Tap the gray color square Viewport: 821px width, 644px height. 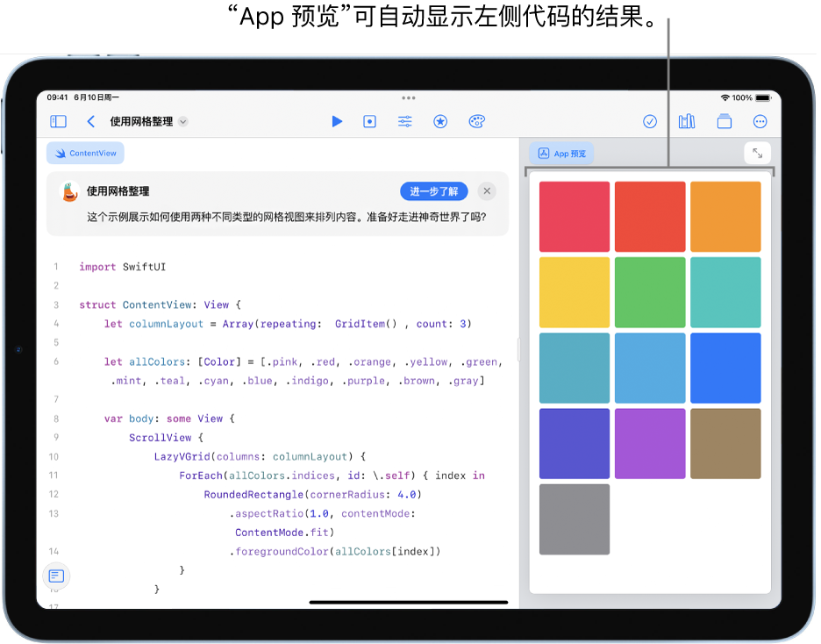point(575,519)
